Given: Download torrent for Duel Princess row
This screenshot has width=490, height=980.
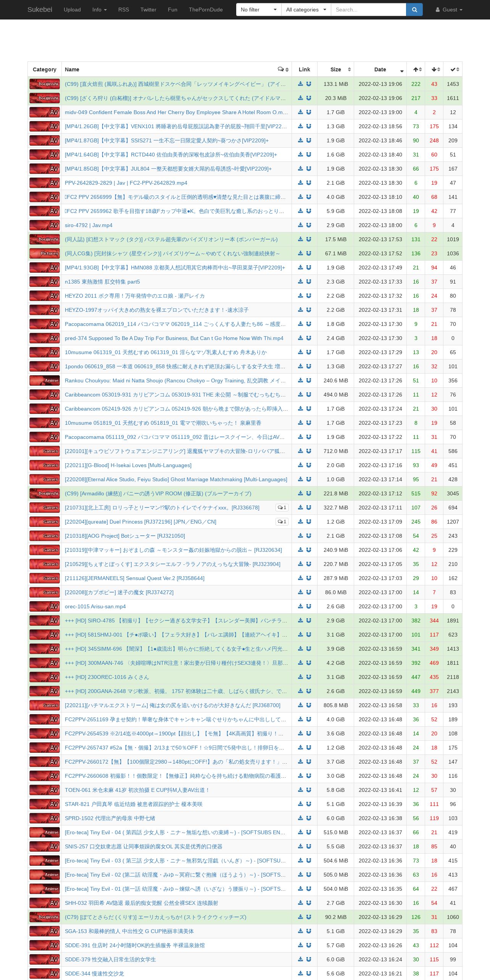Looking at the screenshot, I should coord(300,522).
